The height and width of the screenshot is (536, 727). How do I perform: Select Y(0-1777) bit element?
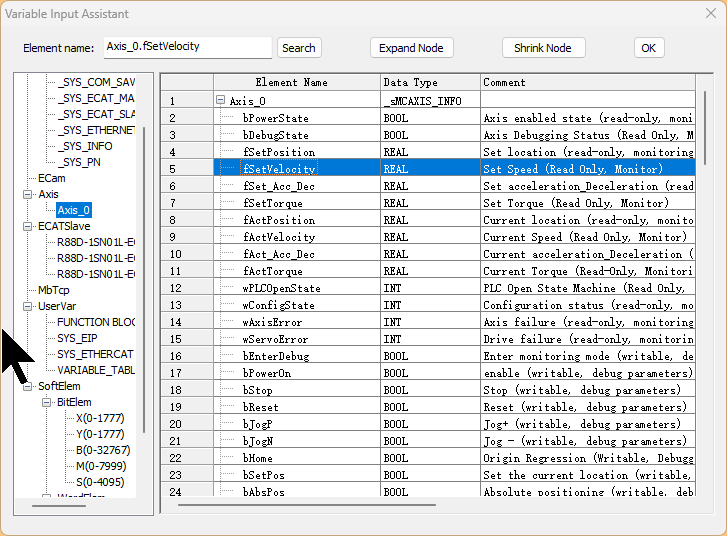(100, 434)
